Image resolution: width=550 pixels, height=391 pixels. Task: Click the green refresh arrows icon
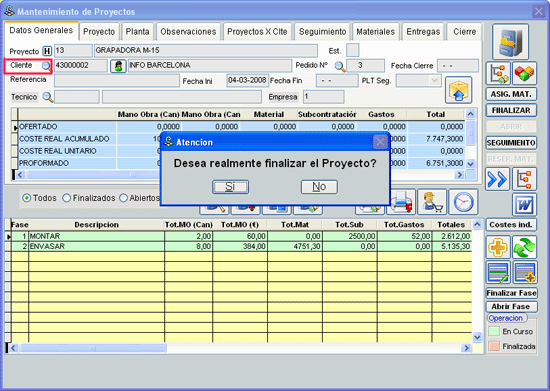click(x=524, y=247)
